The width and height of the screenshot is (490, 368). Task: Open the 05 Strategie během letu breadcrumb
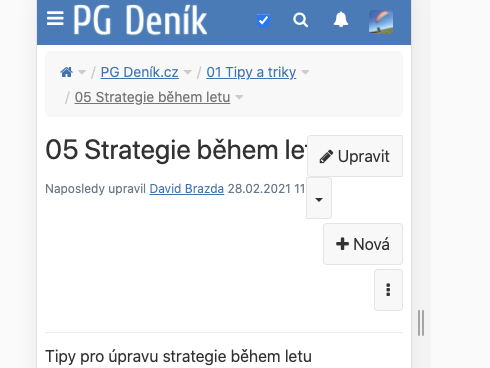pyautogui.click(x=152, y=97)
